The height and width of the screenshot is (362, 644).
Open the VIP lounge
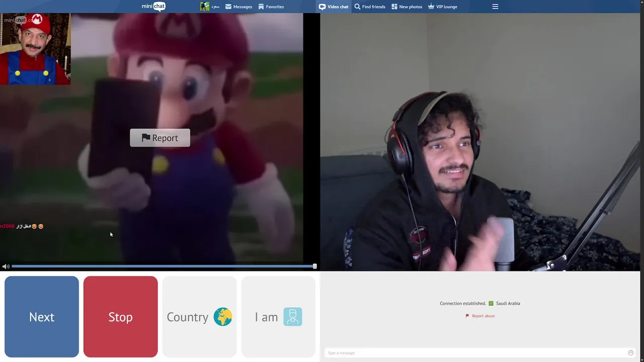coord(442,7)
